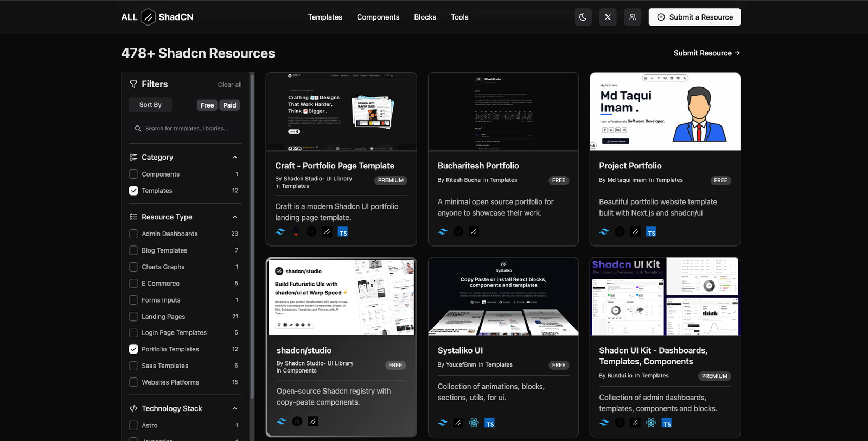Click Next.js icon on shadcn/studio card
The width and height of the screenshot is (868, 441).
tap(297, 421)
